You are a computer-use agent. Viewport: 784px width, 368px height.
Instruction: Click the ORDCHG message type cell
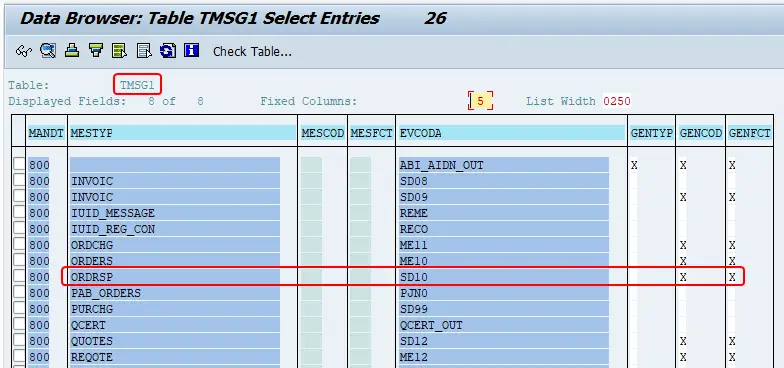click(174, 245)
